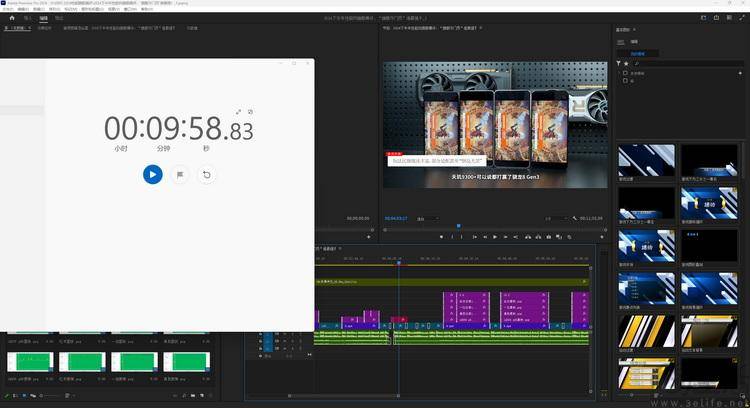Jump to the In point
The image size is (750, 408).
[x=474, y=237]
